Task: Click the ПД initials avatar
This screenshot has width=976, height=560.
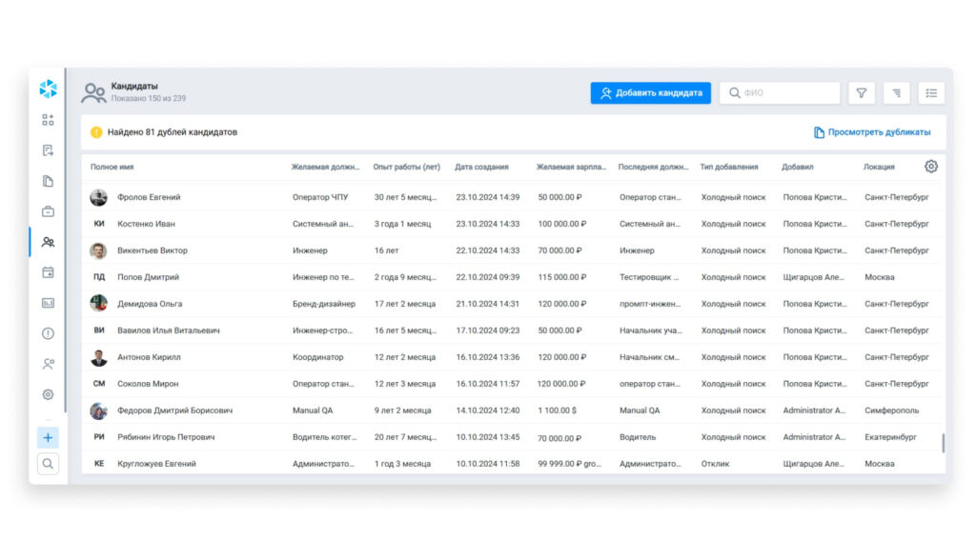Action: point(99,277)
